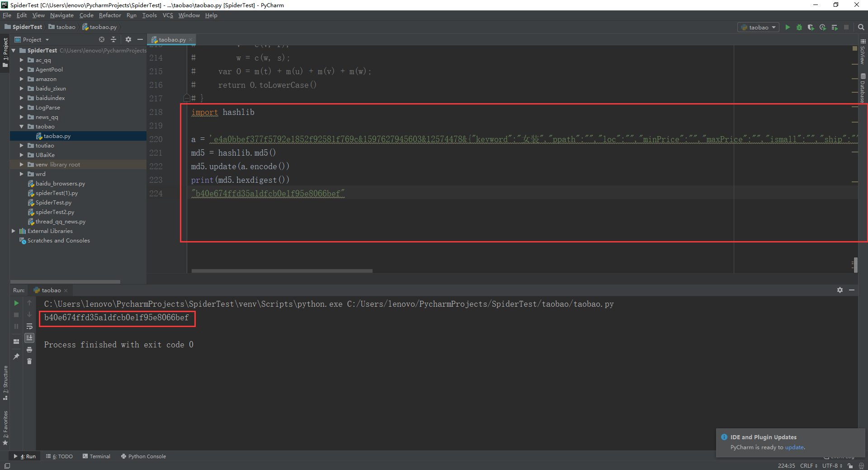Open Search Everywhere via the magnifier icon
The height and width of the screenshot is (470, 868).
[861, 27]
